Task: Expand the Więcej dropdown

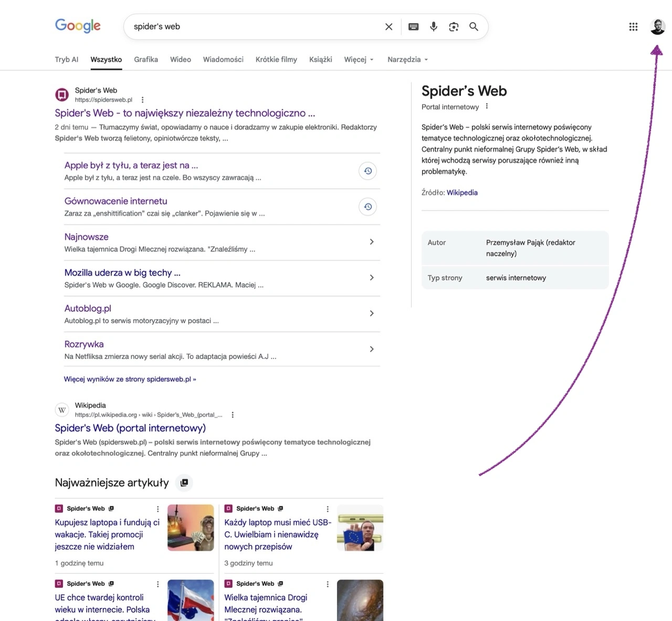Action: pos(359,59)
